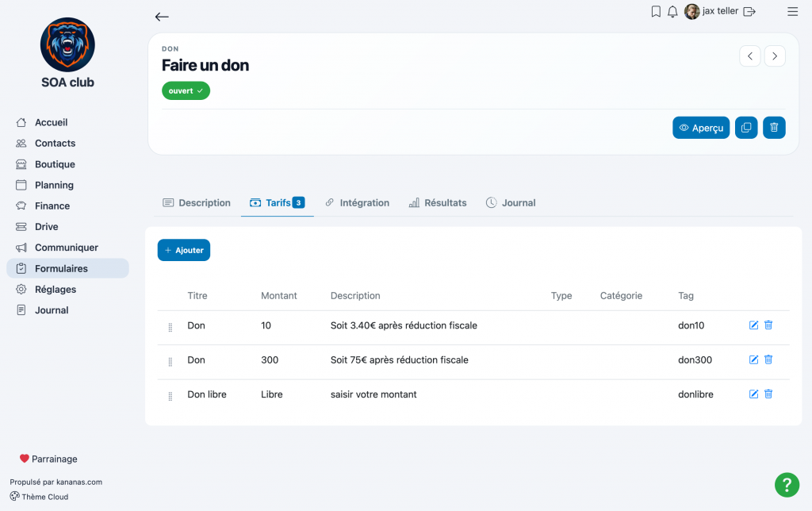Screen dimensions: 812x511
Task: Click the Aperçu preview button
Action: click(x=701, y=128)
